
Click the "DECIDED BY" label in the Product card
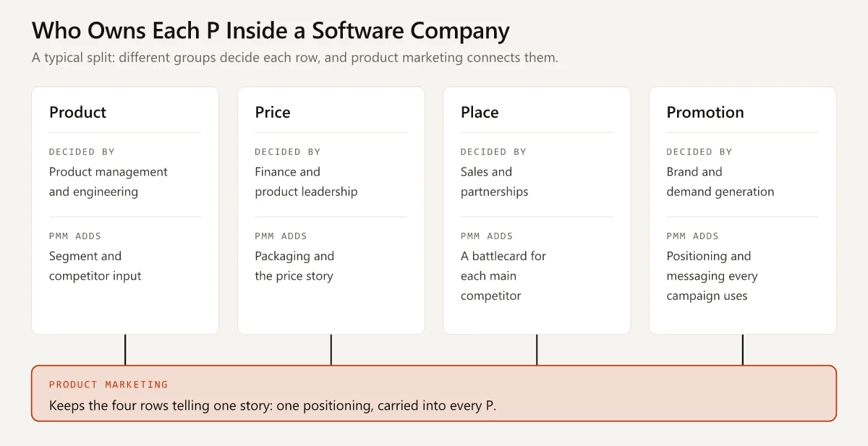82,152
